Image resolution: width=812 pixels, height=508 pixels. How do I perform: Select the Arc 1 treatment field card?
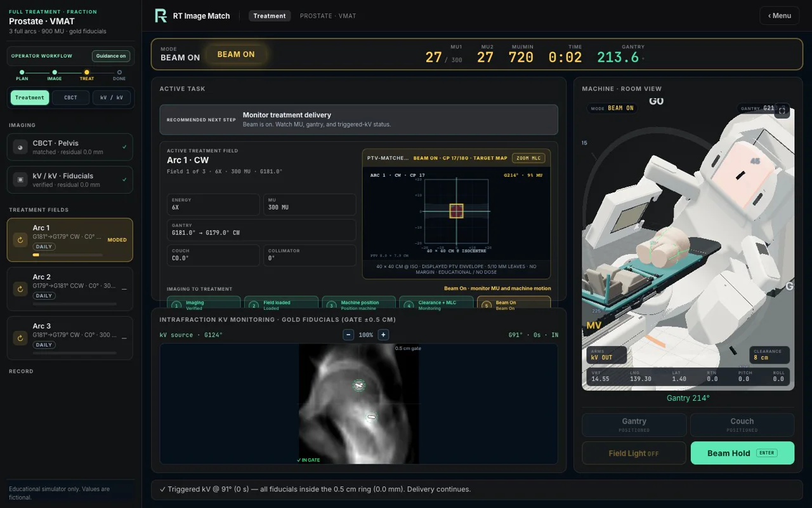coord(70,240)
